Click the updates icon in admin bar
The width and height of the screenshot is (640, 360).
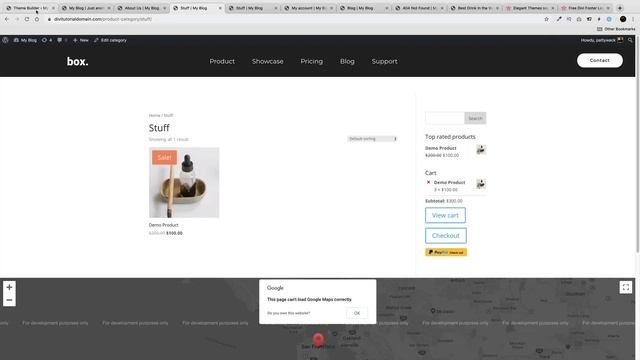[47, 40]
